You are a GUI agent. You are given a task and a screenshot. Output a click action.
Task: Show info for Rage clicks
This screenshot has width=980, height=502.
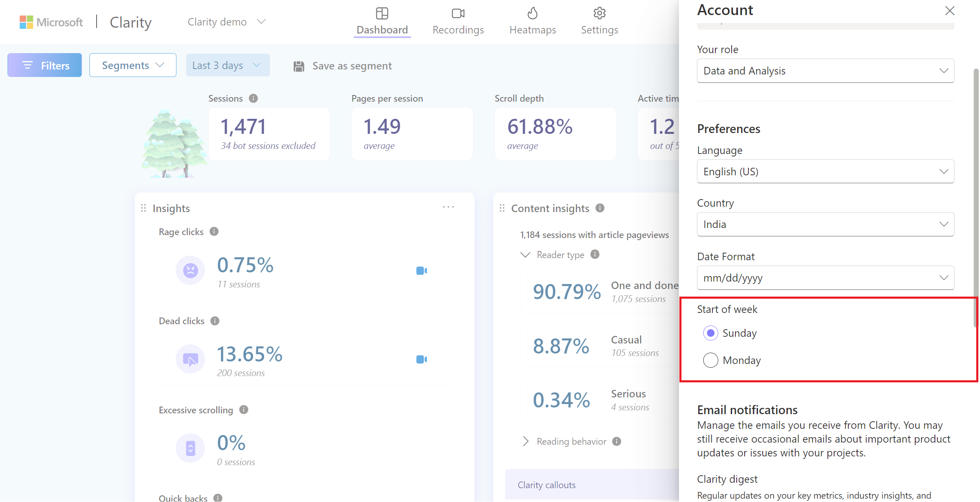(x=214, y=232)
